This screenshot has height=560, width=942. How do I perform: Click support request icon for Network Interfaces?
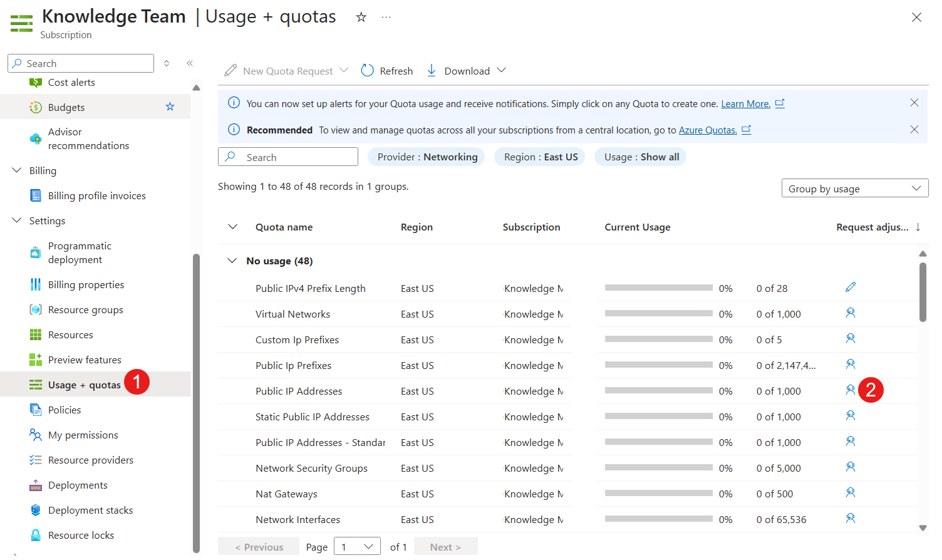click(851, 518)
